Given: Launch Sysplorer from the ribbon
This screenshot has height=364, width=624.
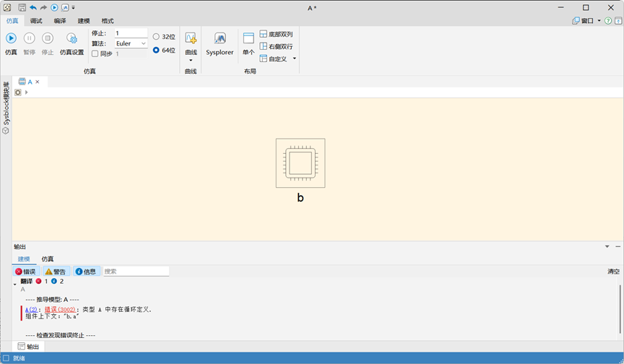Looking at the screenshot, I should point(220,44).
